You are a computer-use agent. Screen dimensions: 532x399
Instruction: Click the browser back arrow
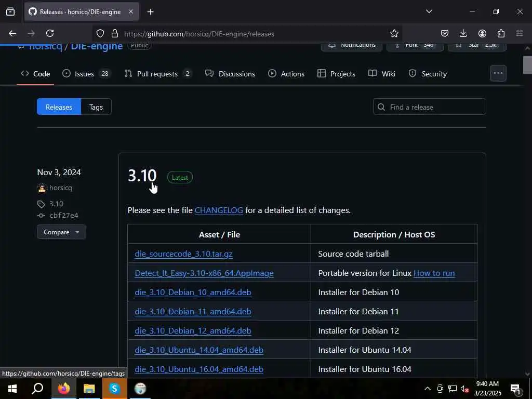[12, 33]
